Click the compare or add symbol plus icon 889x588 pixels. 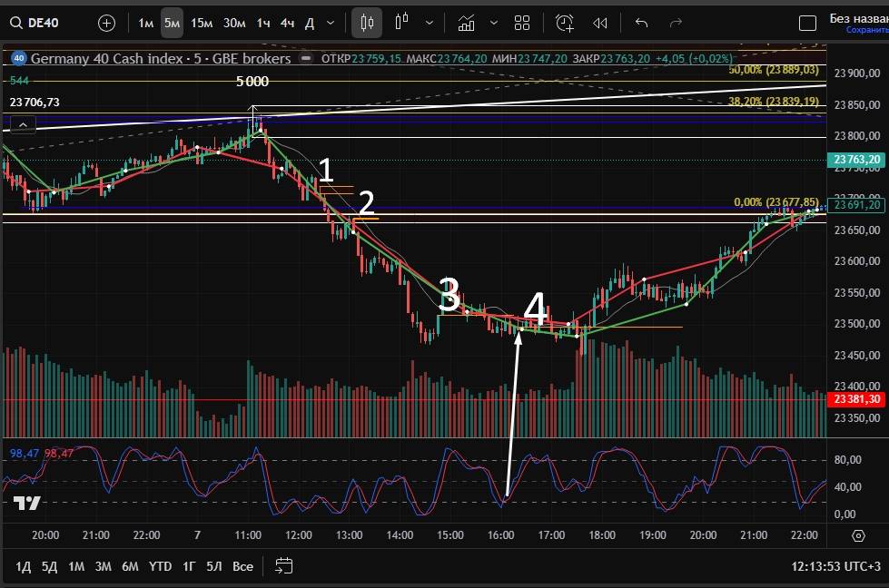(106, 23)
